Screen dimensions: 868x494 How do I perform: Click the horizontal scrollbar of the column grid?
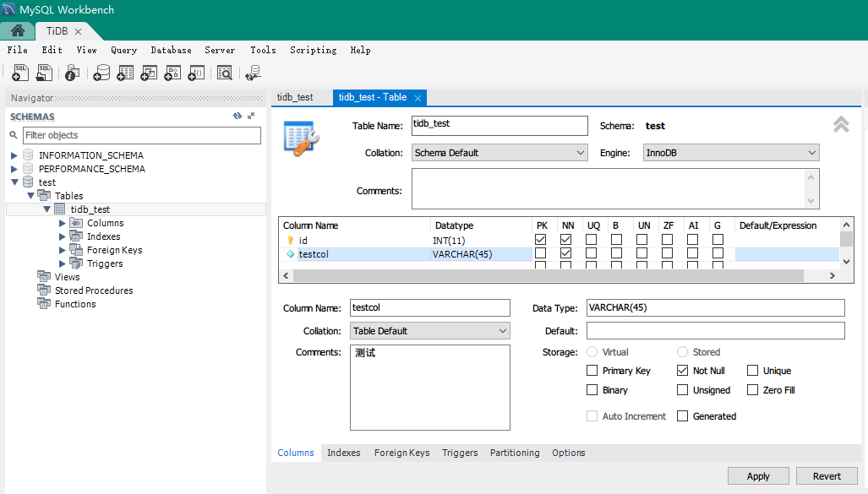click(x=548, y=275)
